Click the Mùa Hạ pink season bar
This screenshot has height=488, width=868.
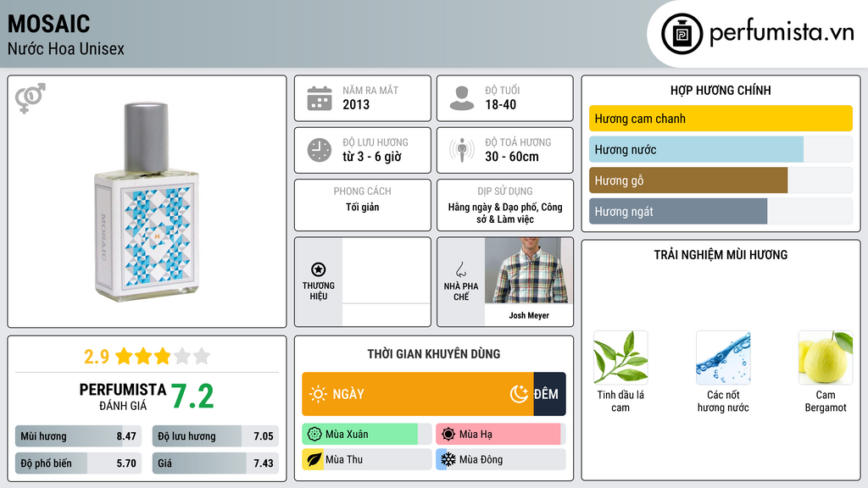[498, 435]
